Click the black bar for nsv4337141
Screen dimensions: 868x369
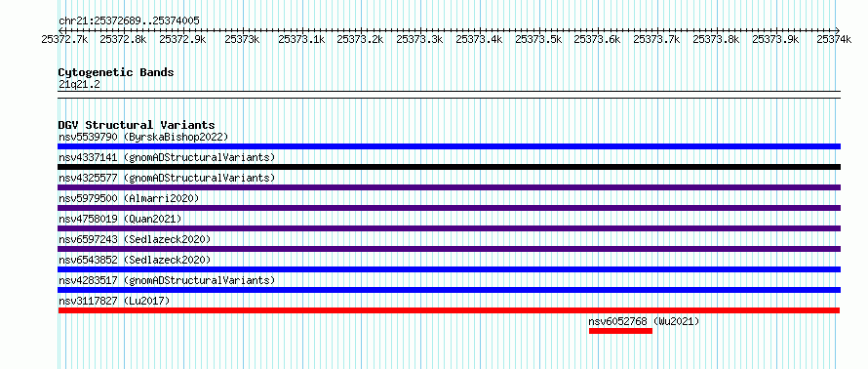[x=449, y=167]
